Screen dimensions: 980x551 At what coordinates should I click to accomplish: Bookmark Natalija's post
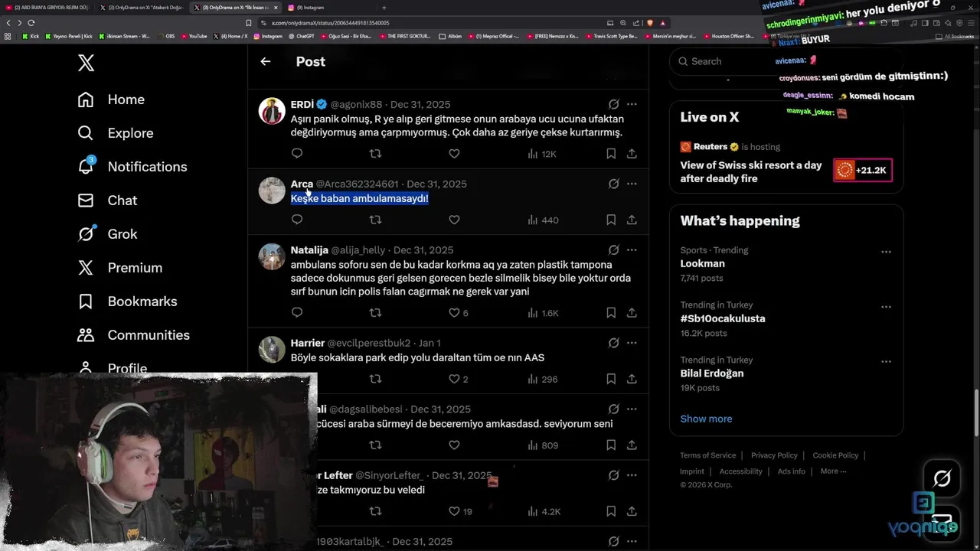click(611, 312)
